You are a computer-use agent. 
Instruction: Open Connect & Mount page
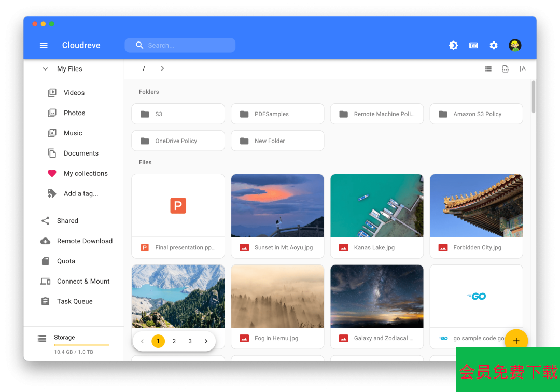point(83,282)
